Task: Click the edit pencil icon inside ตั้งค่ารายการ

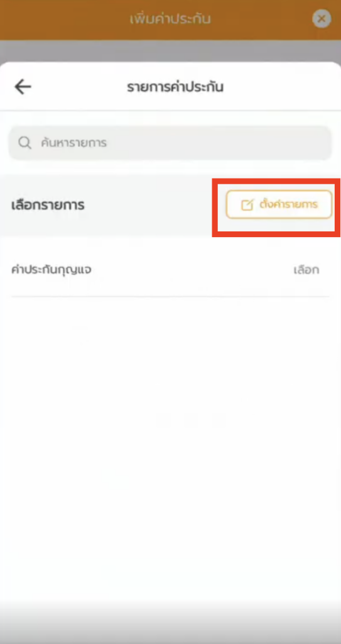Action: (x=247, y=204)
